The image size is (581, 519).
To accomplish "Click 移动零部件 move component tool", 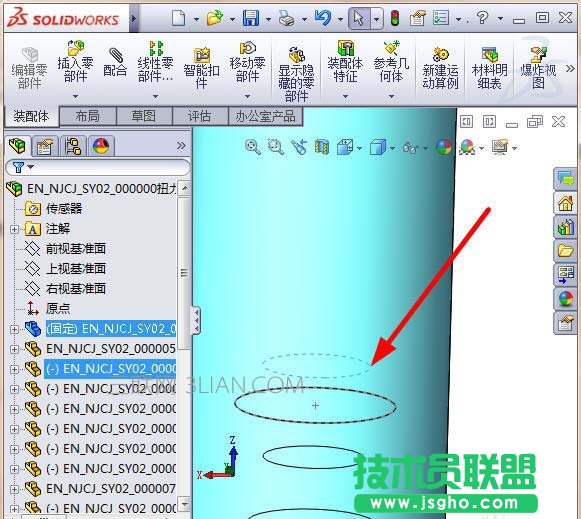I will click(x=247, y=61).
